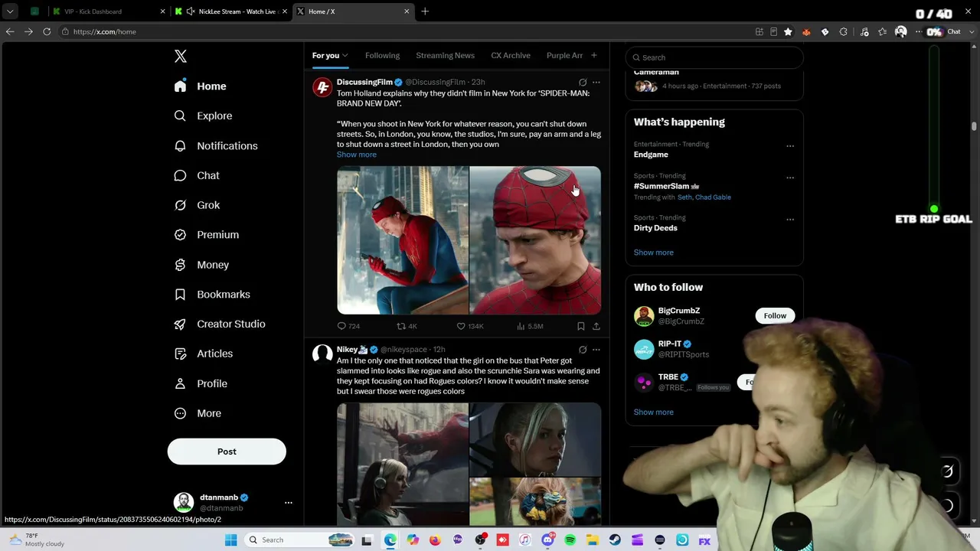Viewport: 980px width, 551px height.
Task: Open the Tom Holland close-up photo
Action: [x=535, y=240]
